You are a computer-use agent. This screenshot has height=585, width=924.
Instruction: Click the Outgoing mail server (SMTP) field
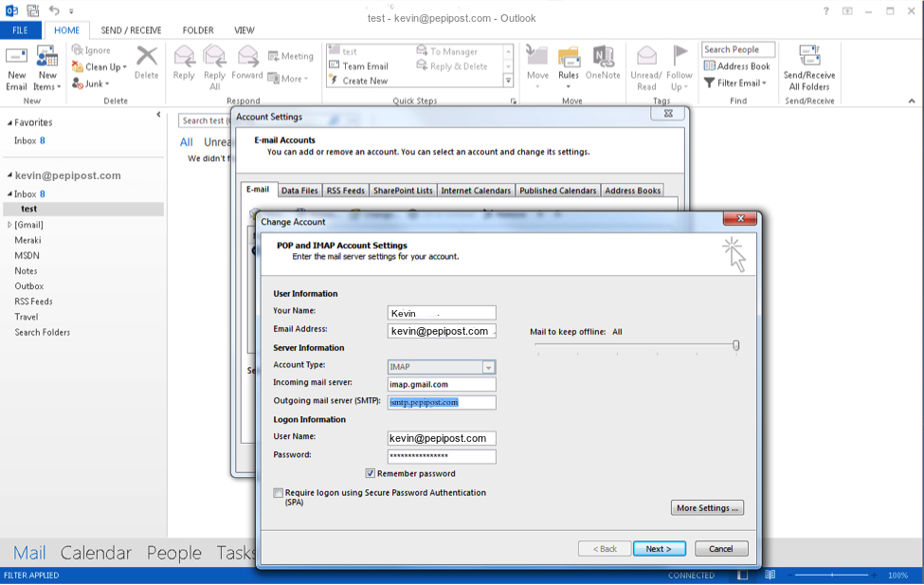click(x=442, y=403)
